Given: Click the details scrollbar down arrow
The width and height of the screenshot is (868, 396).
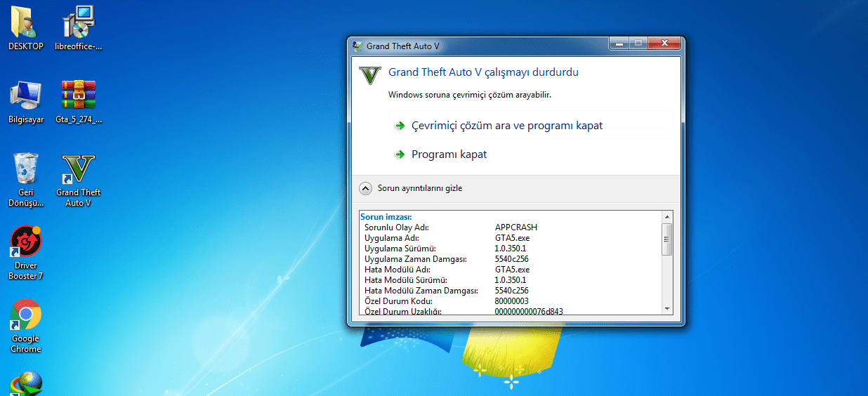Looking at the screenshot, I should [x=667, y=308].
